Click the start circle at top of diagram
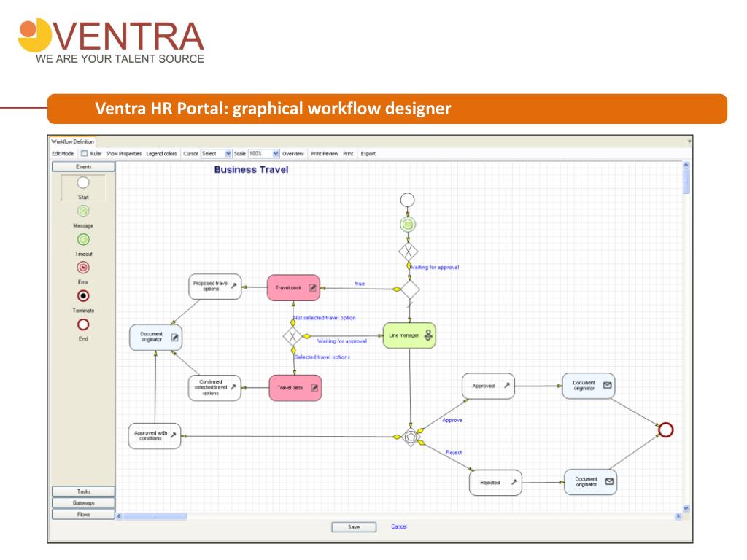This screenshot has height=560, width=747. click(407, 200)
